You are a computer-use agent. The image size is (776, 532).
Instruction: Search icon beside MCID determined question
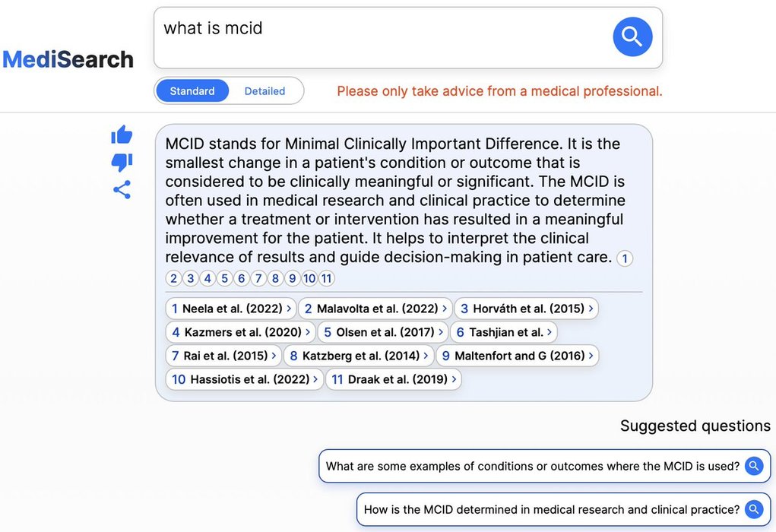coord(753,509)
